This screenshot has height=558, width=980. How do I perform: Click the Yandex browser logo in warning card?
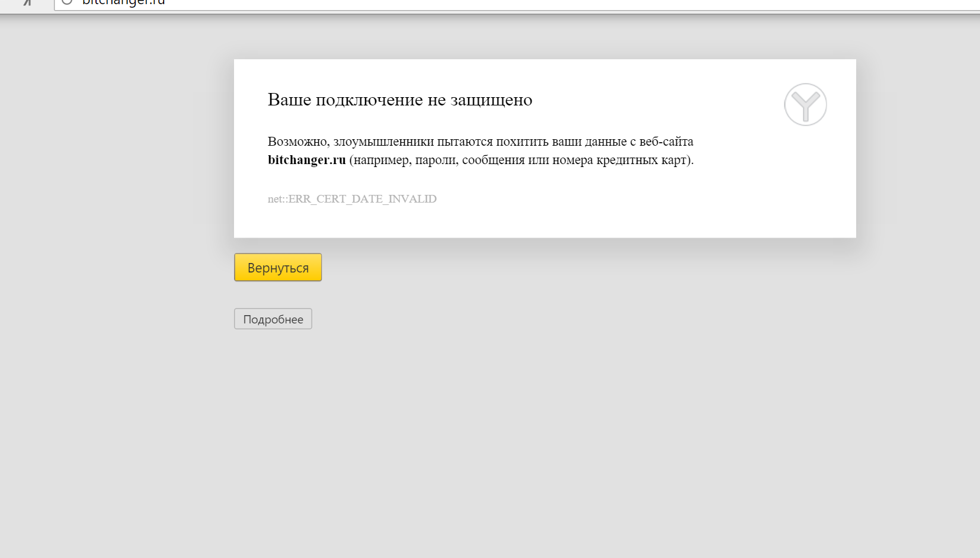[x=805, y=105]
